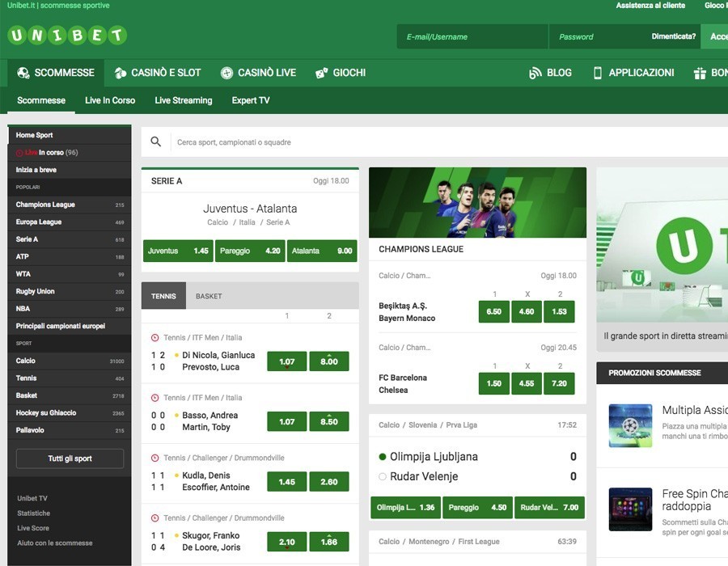
Task: Open Statistiche link
Action: coord(33,513)
